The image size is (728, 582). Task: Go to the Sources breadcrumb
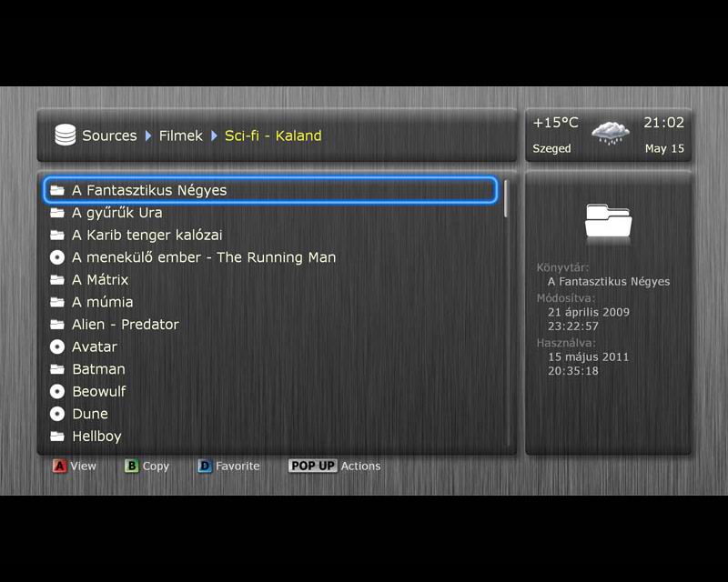click(x=109, y=135)
